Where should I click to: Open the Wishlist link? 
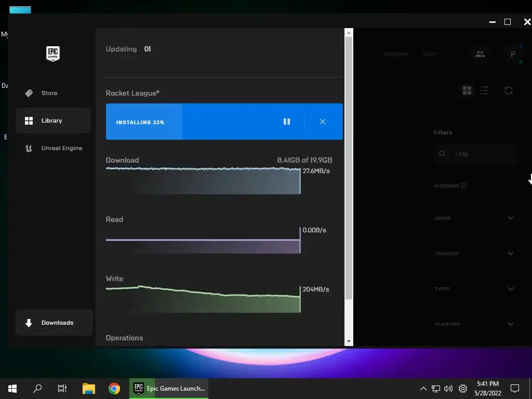click(x=395, y=54)
